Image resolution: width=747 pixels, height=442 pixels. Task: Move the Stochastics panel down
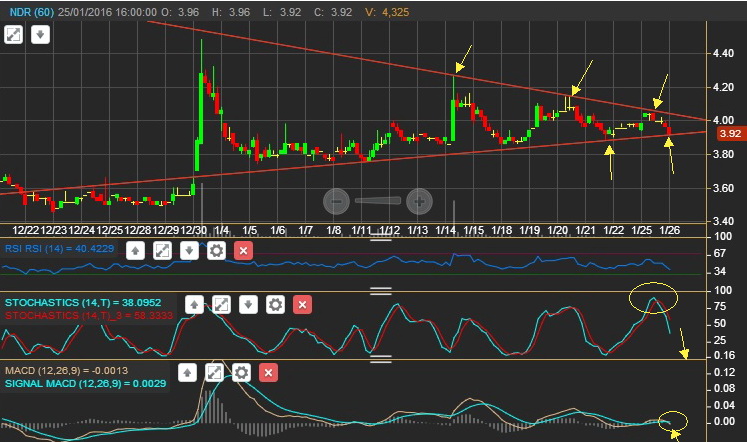coord(248,305)
